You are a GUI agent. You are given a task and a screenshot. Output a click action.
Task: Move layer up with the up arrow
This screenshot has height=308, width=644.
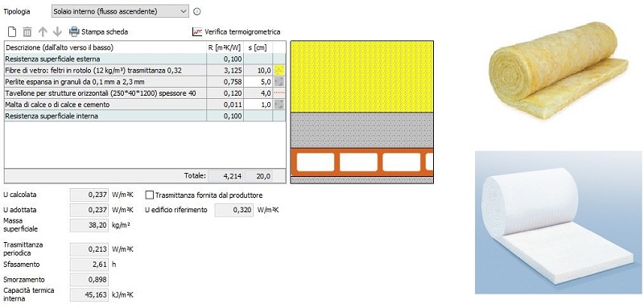tap(43, 32)
